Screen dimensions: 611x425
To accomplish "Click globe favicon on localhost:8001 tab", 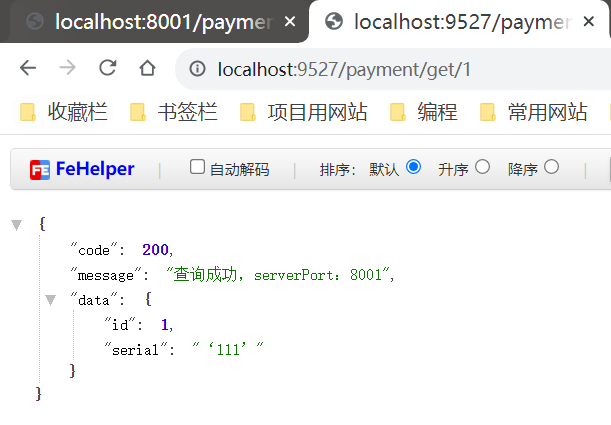I will [x=35, y=21].
